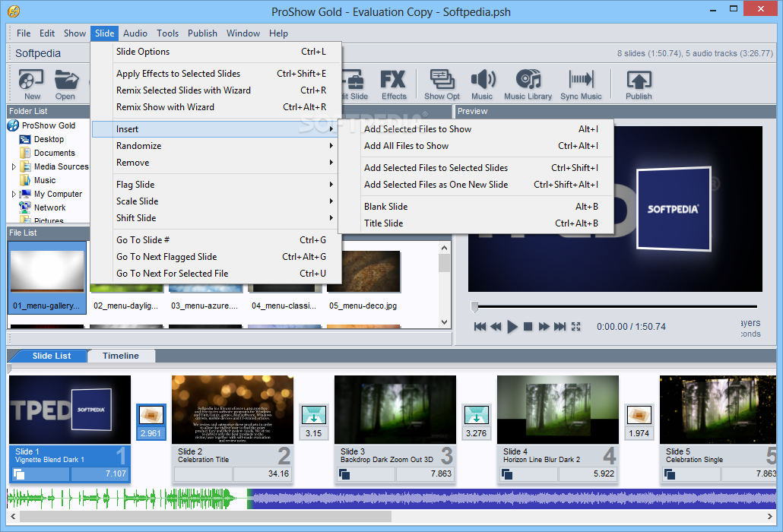
Task: Click transition icon after Slide 2
Action: point(314,415)
